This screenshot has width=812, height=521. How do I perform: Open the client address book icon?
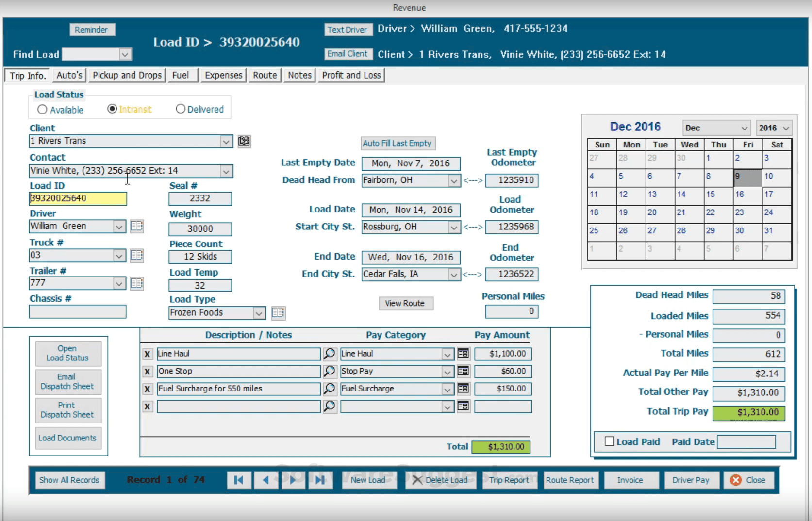pos(244,141)
